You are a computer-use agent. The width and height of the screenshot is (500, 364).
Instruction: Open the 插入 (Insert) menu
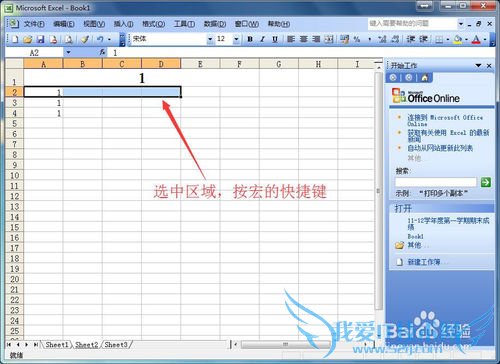tap(123, 24)
